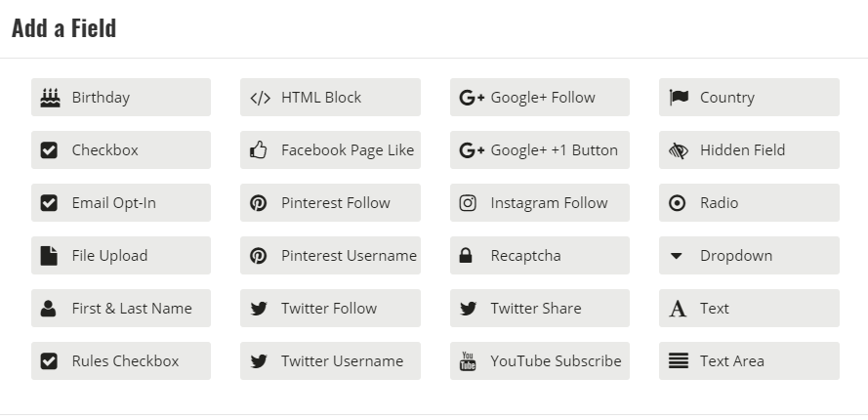Click the Facebook thumbs-up icon

[x=258, y=150]
